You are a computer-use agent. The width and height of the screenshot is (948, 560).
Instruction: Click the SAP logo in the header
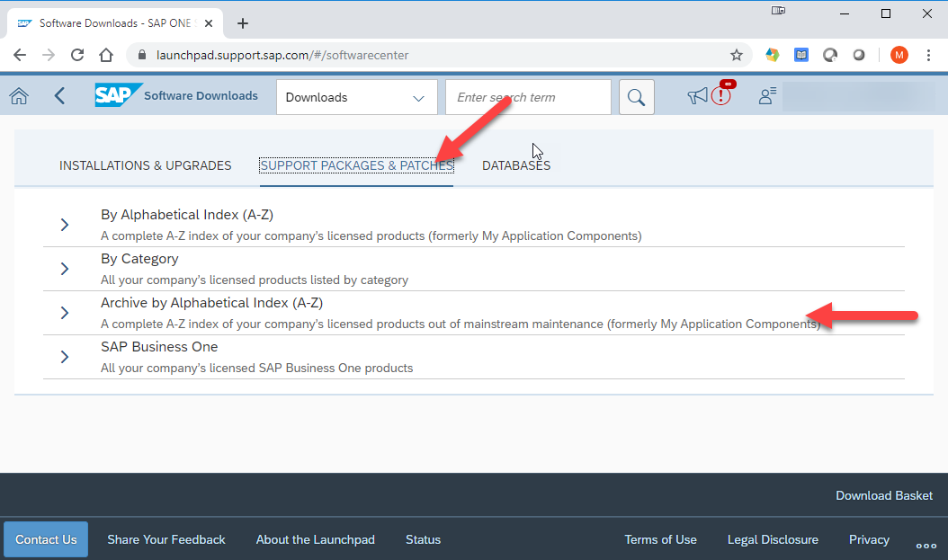pos(119,95)
